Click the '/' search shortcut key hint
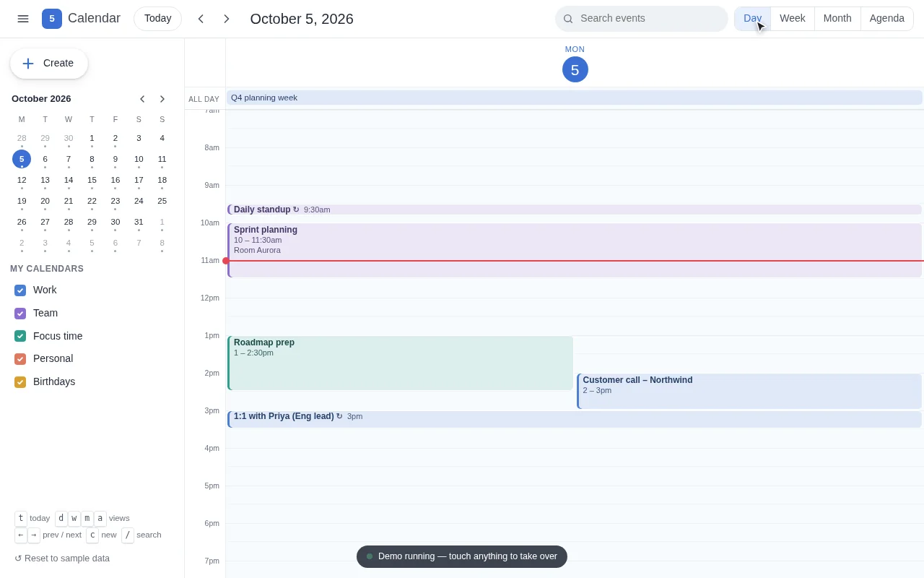 tap(128, 535)
